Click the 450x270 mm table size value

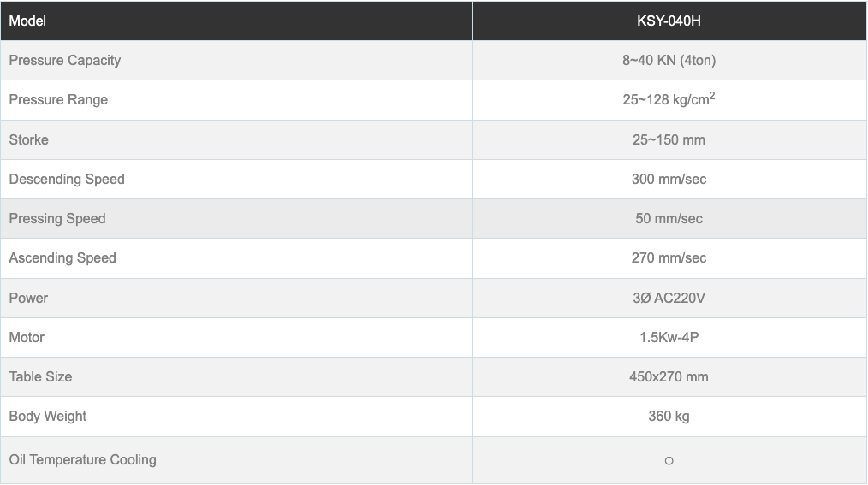click(x=669, y=376)
